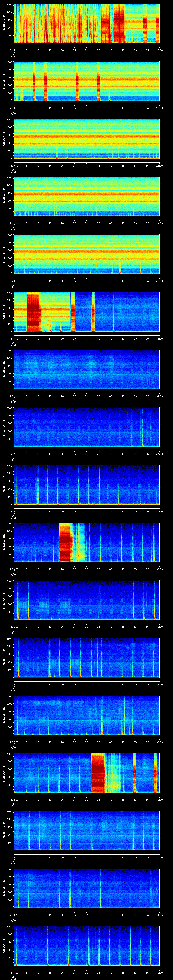173x980 pixels.
Task: Click the spectrogram panel starting at 7:35:00
Action: point(86,600)
